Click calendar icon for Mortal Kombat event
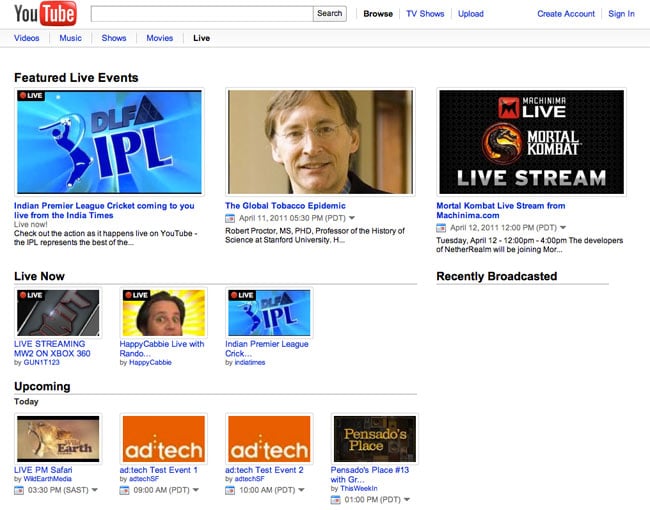 [441, 228]
